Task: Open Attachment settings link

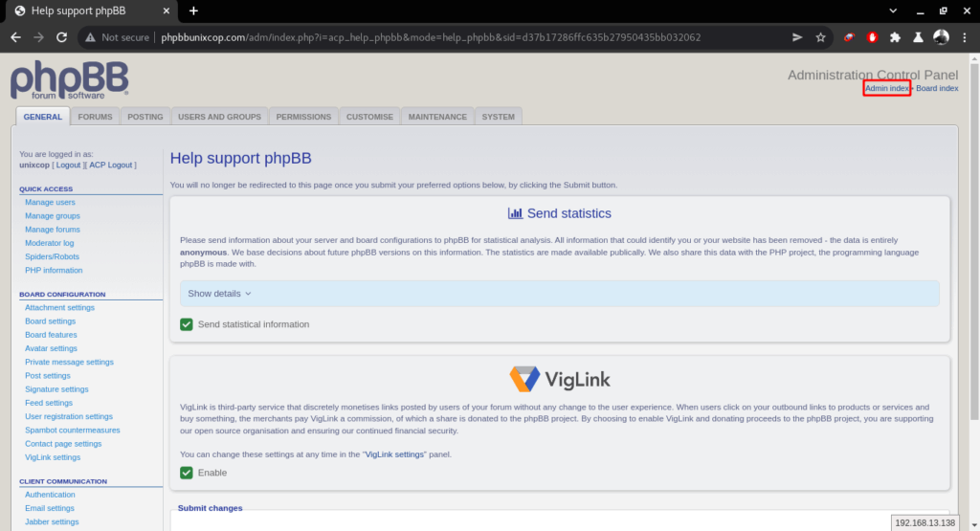Action: [x=60, y=307]
